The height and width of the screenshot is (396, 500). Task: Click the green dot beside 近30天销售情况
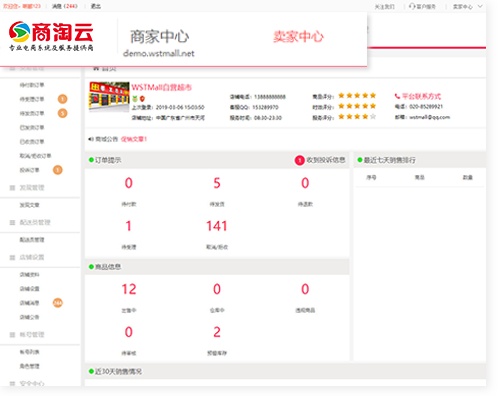click(x=91, y=371)
